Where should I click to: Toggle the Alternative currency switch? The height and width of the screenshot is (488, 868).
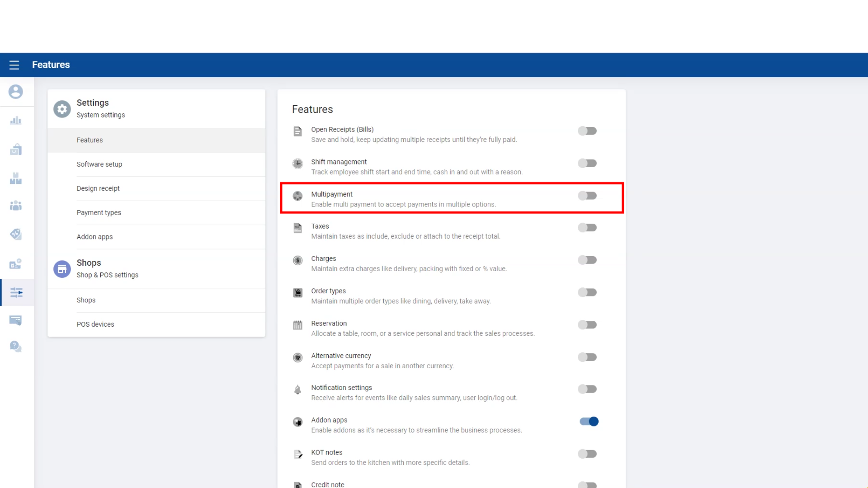click(587, 357)
